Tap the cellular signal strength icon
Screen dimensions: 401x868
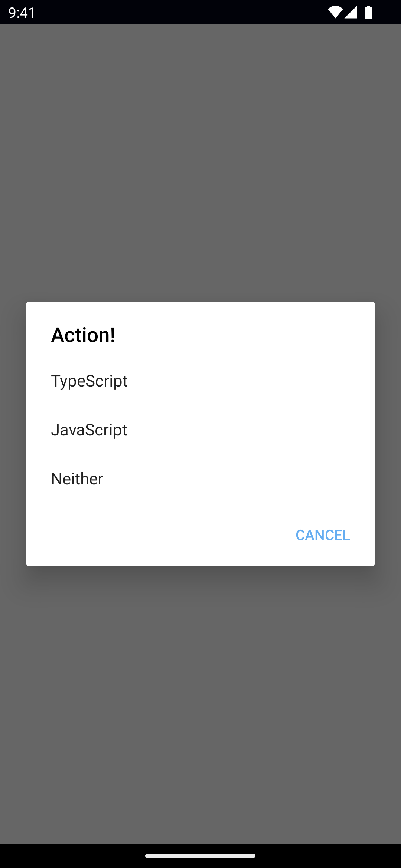(x=351, y=12)
